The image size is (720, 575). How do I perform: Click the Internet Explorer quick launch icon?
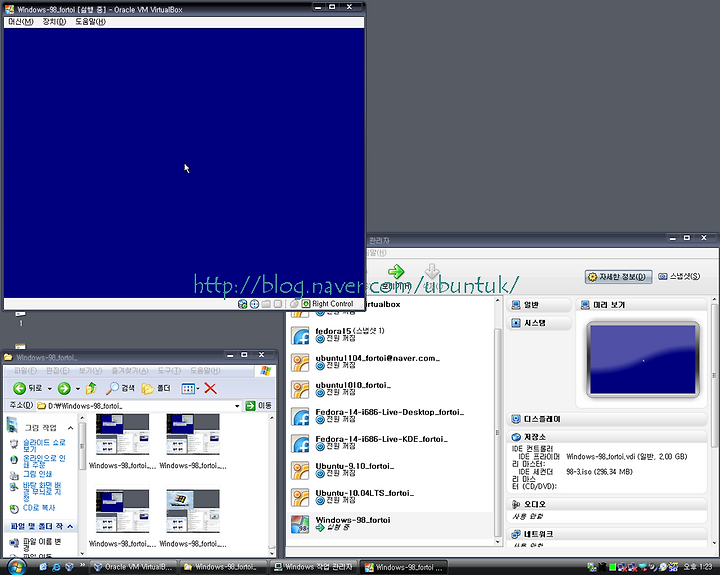pos(56,567)
